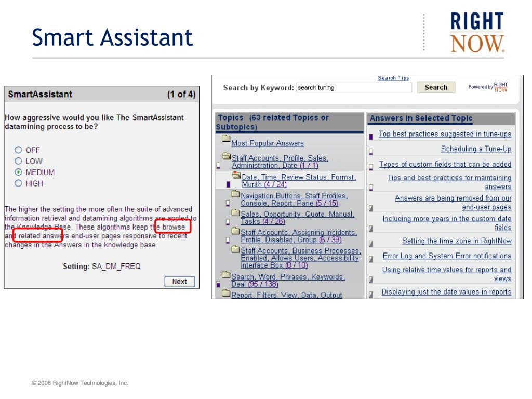Click the Search button
532x399 pixels.
pyautogui.click(x=436, y=87)
